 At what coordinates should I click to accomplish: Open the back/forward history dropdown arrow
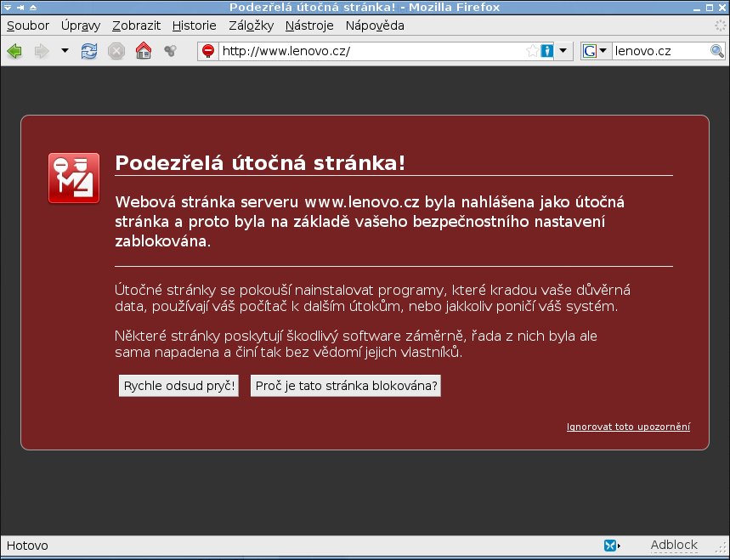pyautogui.click(x=65, y=50)
